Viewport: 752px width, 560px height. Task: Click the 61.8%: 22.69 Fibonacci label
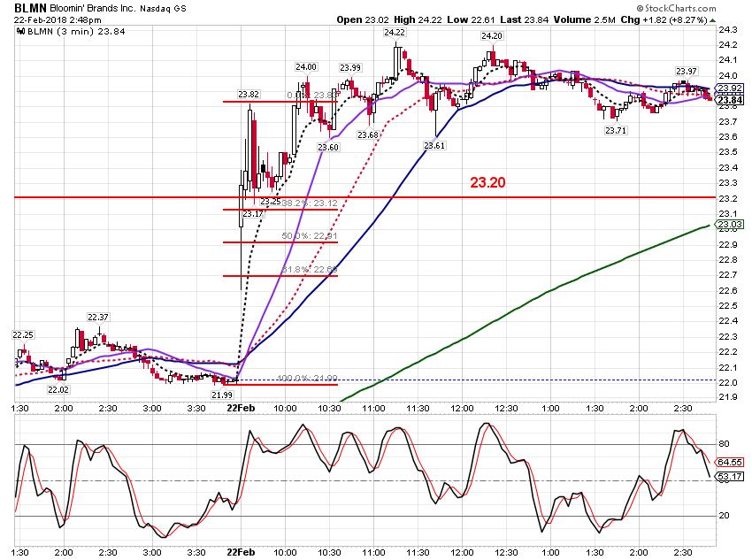pos(310,270)
